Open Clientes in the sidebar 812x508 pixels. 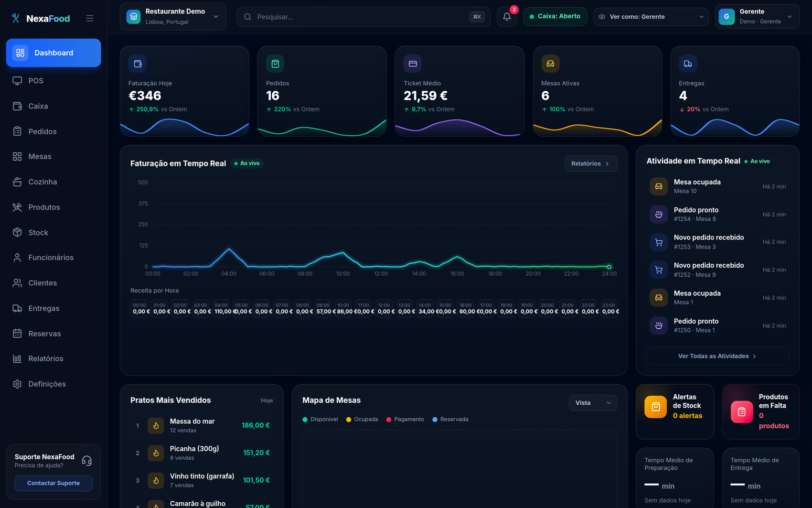click(x=53, y=283)
